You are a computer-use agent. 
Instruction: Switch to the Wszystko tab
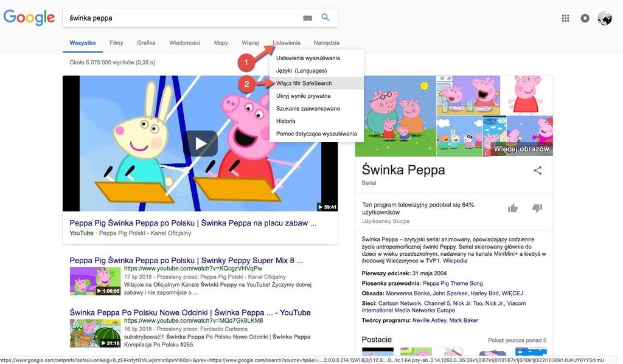83,43
